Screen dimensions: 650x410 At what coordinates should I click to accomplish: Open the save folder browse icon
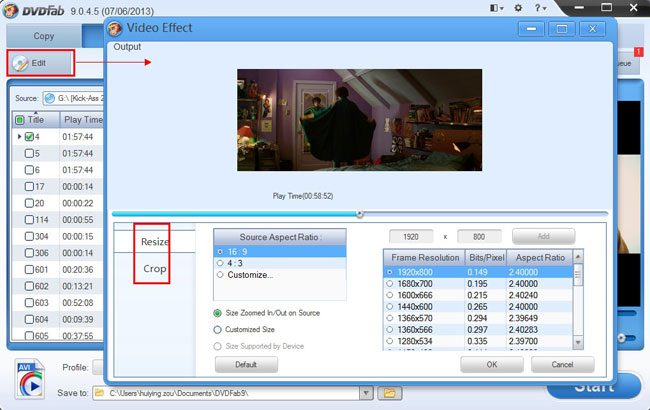[x=389, y=393]
